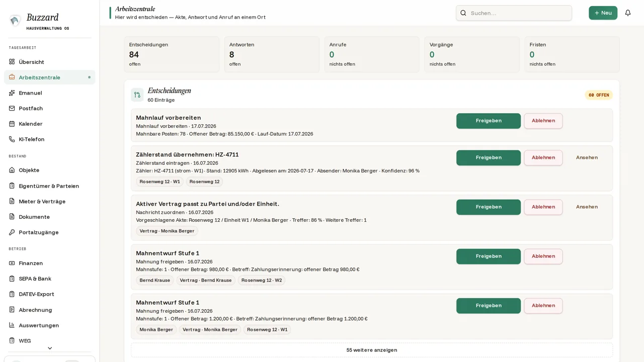644x362 pixels.
Task: Open the Abrechnung document icon
Action: 12,310
